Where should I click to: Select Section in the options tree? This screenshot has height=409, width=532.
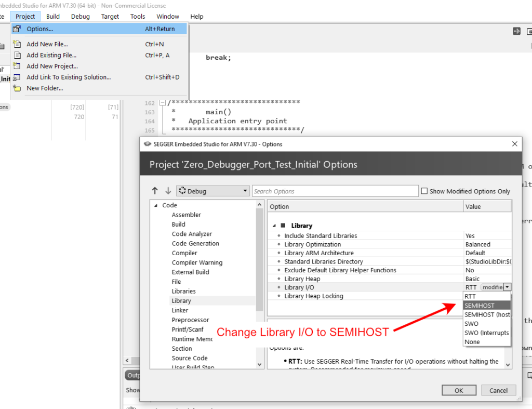pyautogui.click(x=181, y=349)
